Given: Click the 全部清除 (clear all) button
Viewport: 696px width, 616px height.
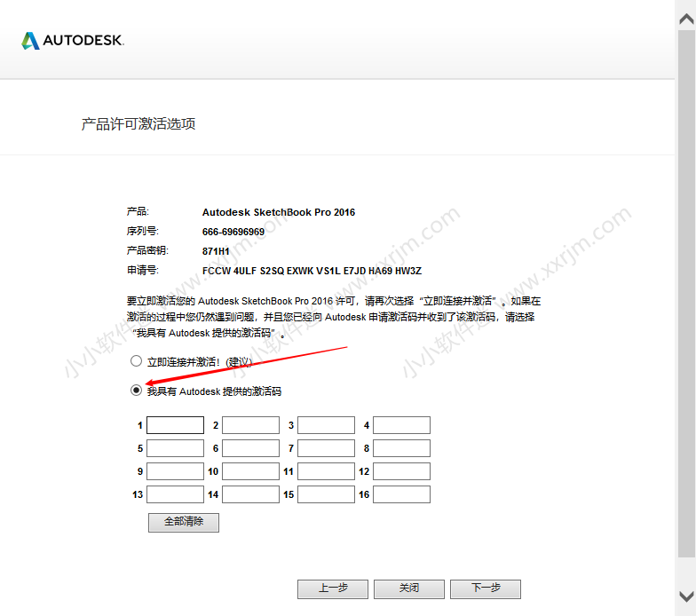Looking at the screenshot, I should coord(184,522).
